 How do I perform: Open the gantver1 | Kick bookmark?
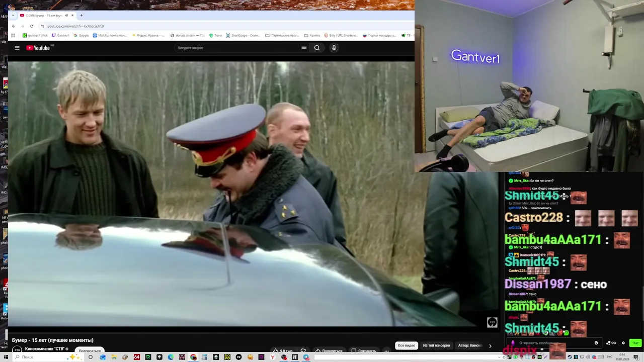pyautogui.click(x=35, y=36)
